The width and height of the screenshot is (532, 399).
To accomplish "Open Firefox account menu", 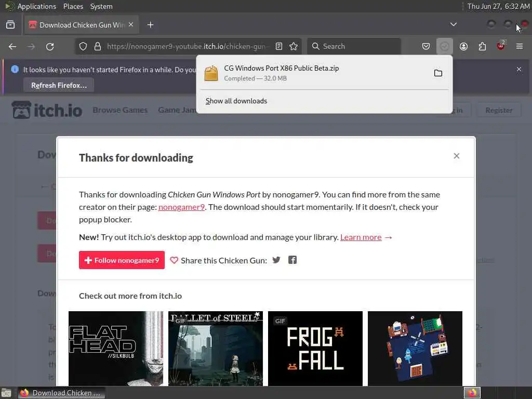I will coord(464,46).
